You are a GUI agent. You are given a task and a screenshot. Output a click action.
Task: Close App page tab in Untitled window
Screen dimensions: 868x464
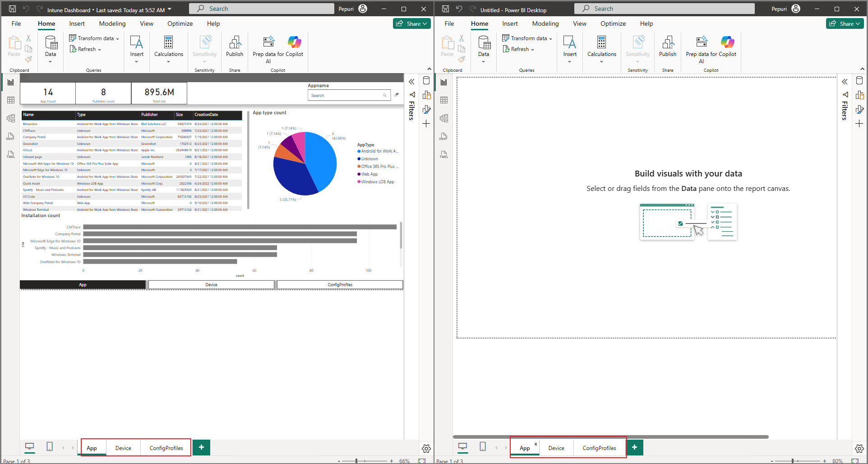536,444
